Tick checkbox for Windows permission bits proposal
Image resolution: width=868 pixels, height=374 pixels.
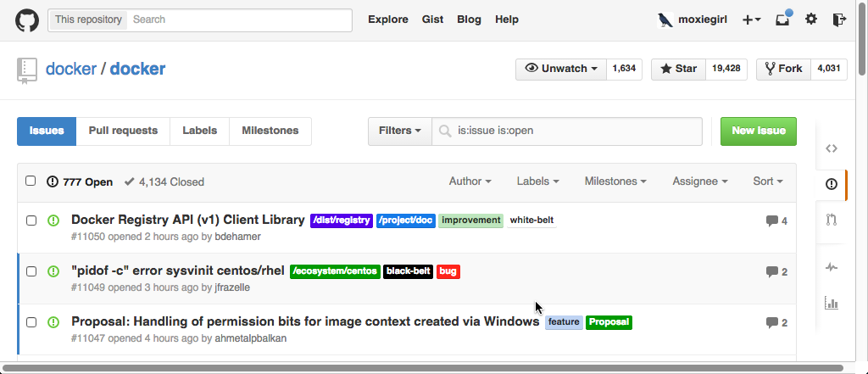tap(31, 322)
